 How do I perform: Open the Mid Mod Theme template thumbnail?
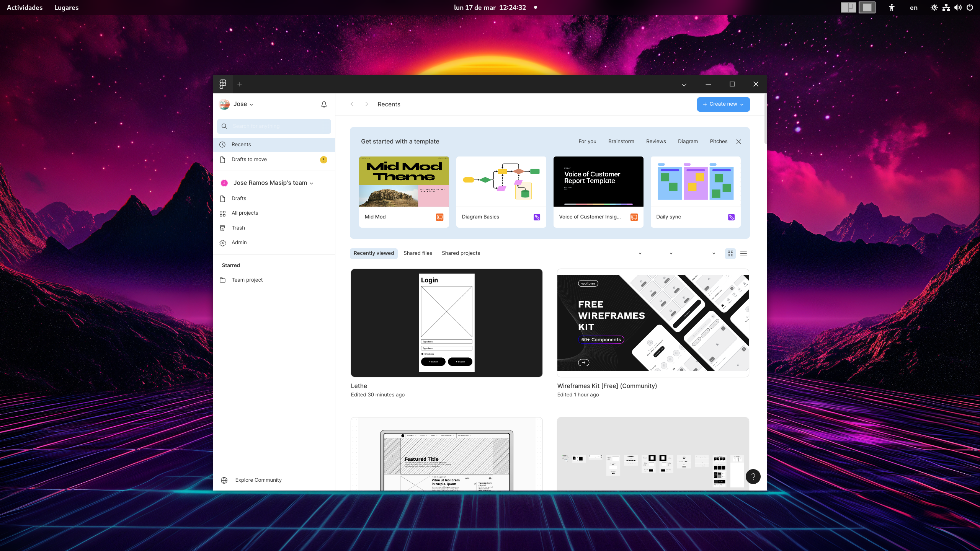pyautogui.click(x=404, y=182)
